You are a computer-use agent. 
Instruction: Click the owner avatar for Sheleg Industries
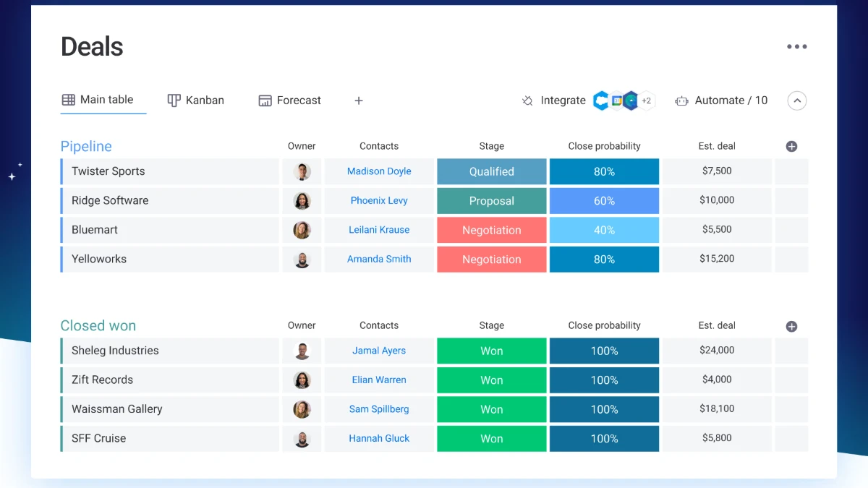coord(302,351)
